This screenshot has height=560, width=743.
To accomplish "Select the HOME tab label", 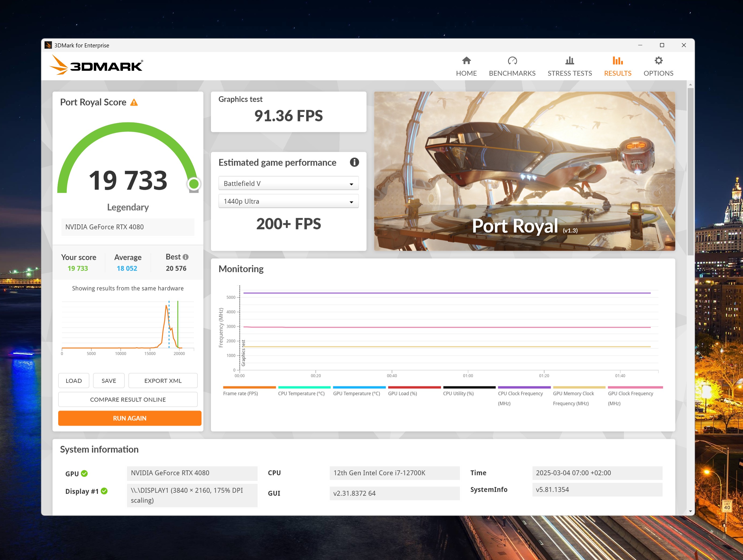I will 466,73.
